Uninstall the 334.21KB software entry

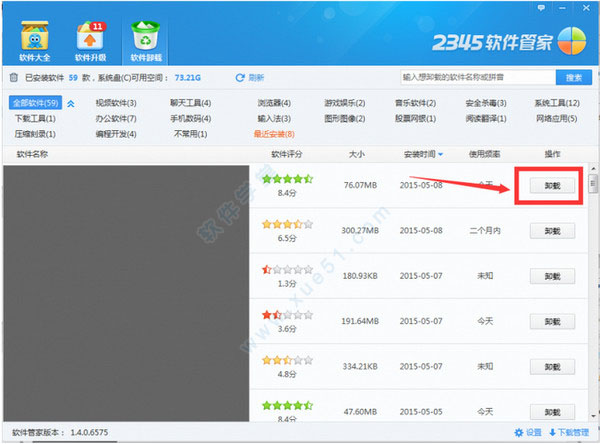point(552,367)
